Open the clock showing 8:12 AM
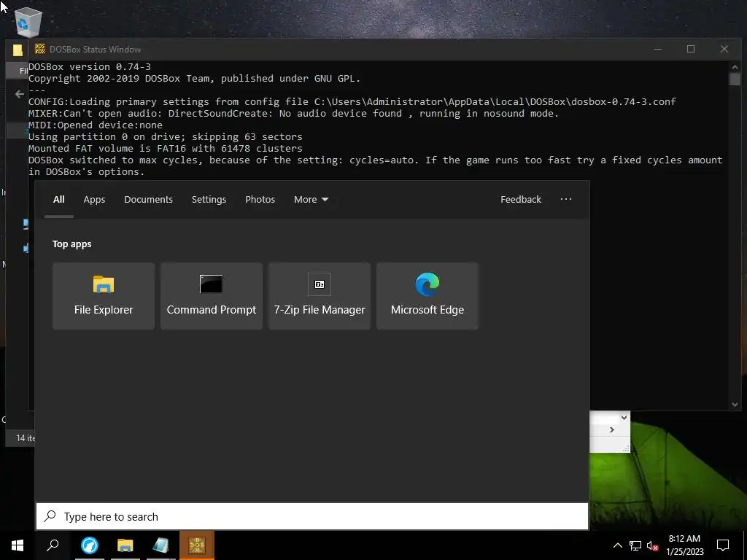Image resolution: width=747 pixels, height=560 pixels. tap(684, 545)
